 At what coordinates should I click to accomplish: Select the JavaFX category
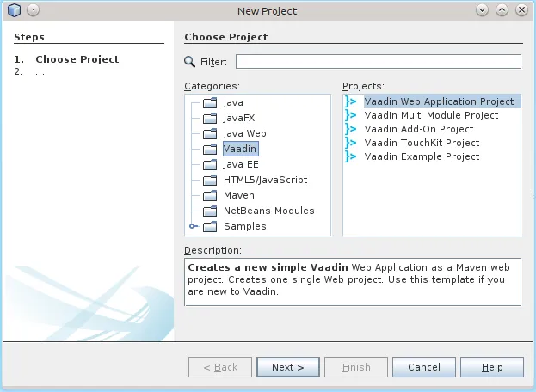pyautogui.click(x=239, y=118)
